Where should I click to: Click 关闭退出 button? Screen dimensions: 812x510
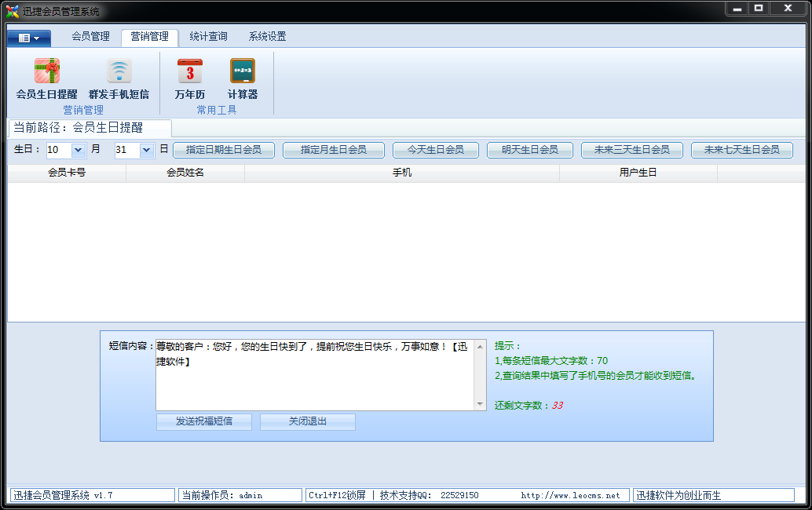click(x=308, y=421)
